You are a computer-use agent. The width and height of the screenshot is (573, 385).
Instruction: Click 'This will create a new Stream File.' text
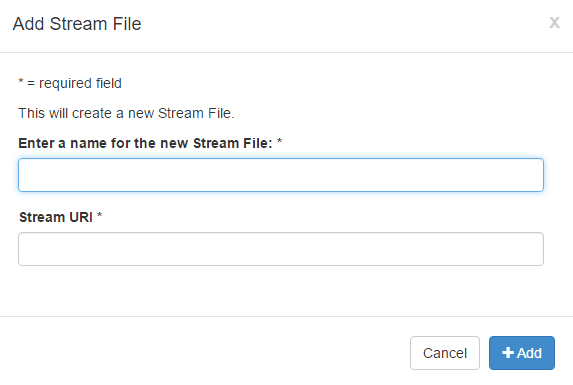tap(126, 113)
